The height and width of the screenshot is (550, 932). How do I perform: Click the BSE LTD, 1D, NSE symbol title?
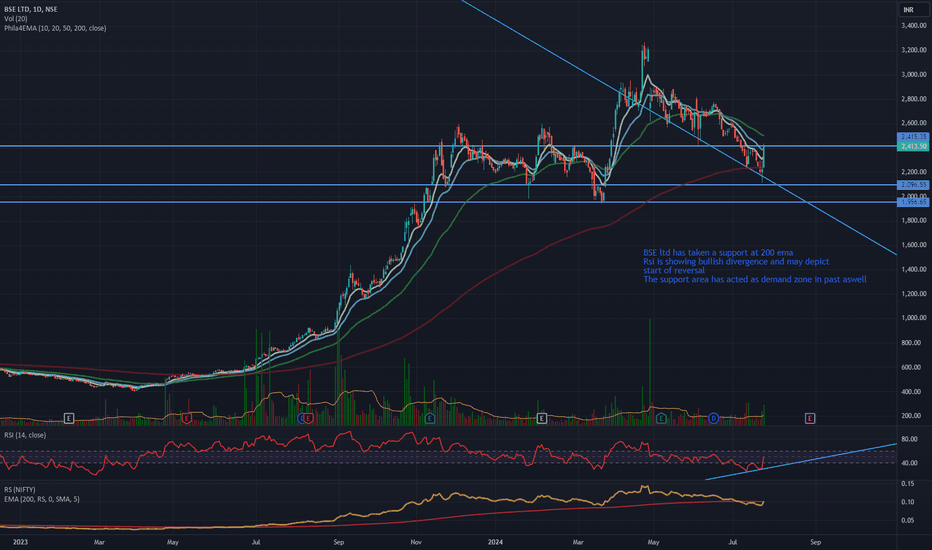click(31, 10)
